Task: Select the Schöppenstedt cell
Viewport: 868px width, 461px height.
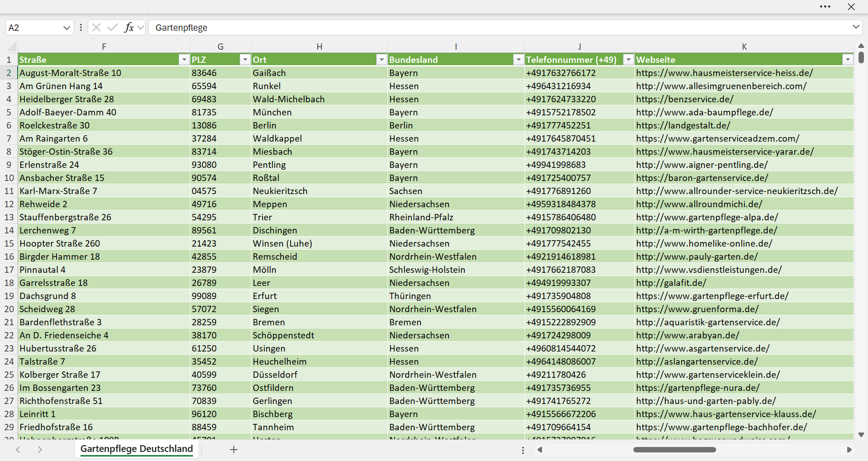Action: coord(319,335)
